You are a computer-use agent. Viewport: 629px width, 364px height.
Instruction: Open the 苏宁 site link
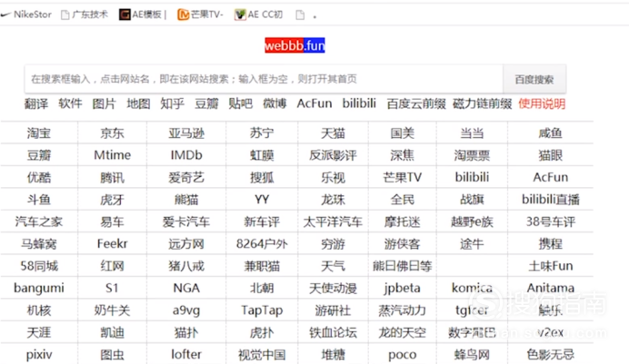(x=262, y=133)
